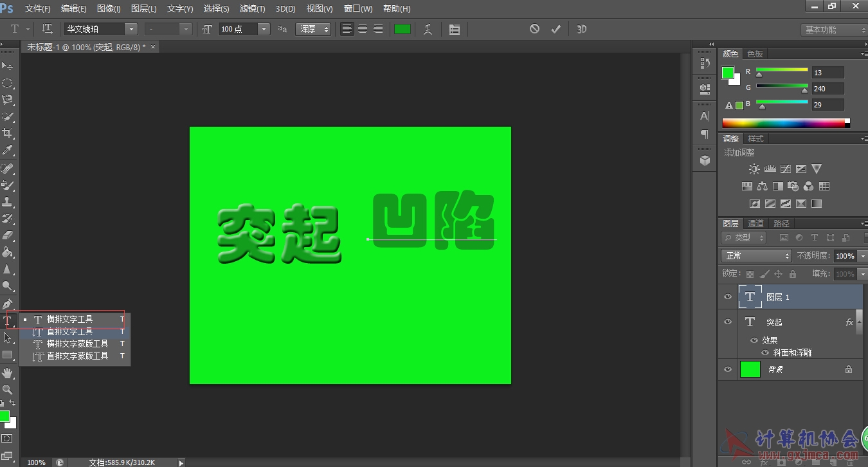Add a Levels adjustment
Viewport: 868px width, 467px height.
point(770,169)
